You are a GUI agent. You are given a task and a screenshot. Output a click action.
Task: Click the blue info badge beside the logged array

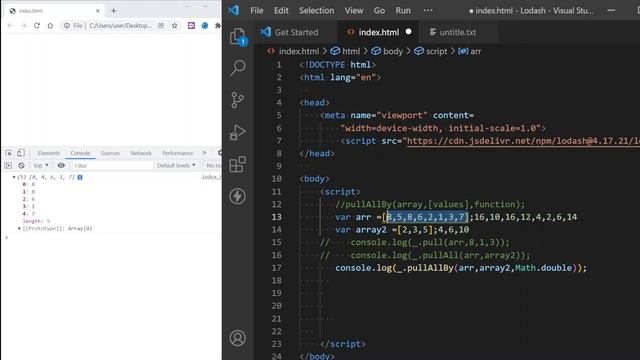click(80, 177)
